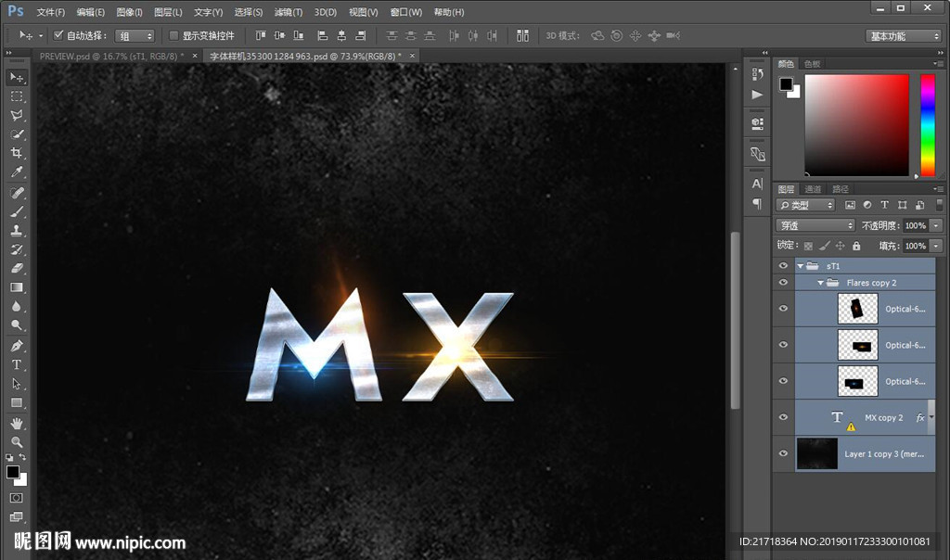
Task: Activate the Hand tool
Action: click(17, 423)
